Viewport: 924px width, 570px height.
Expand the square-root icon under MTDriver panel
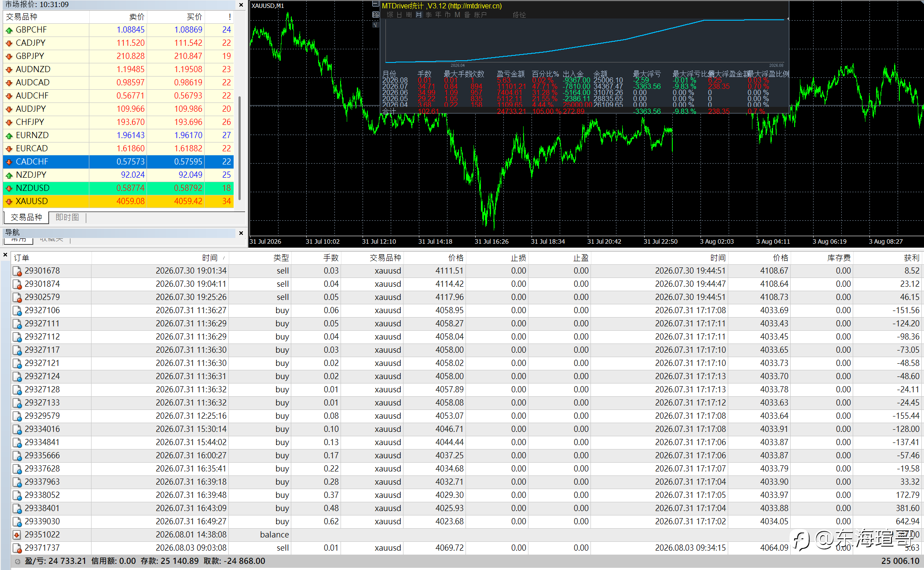pyautogui.click(x=375, y=25)
